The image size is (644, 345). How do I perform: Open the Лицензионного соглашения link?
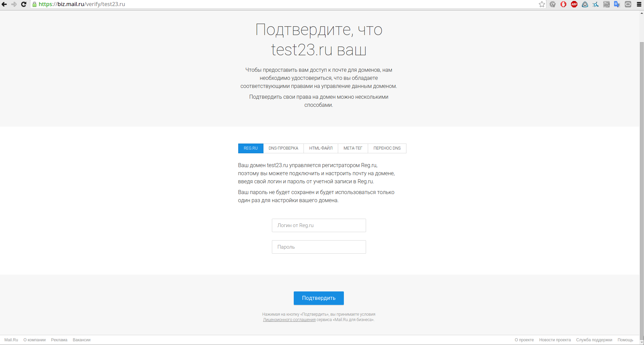pyautogui.click(x=289, y=320)
